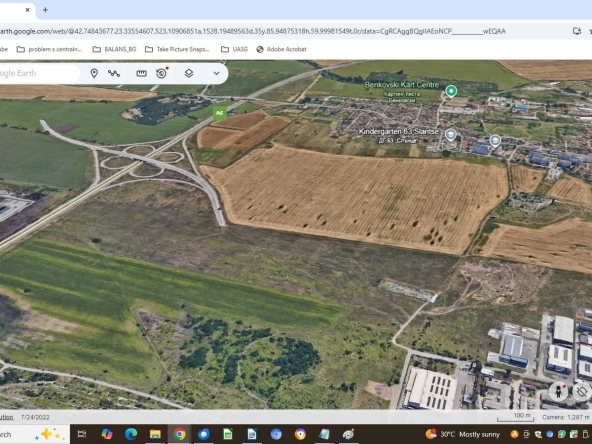Screen dimensions: 592x444
Task: Add a placemark with the pin tool
Action: tap(94, 73)
